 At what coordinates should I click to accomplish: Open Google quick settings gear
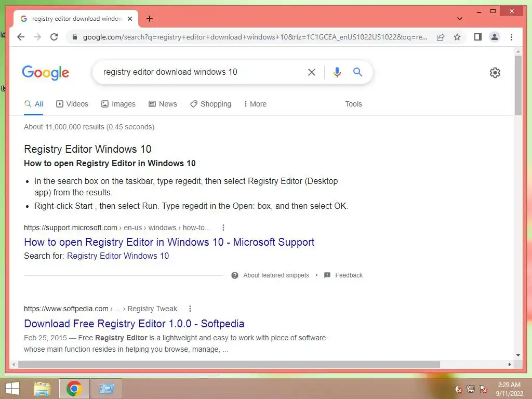point(495,72)
